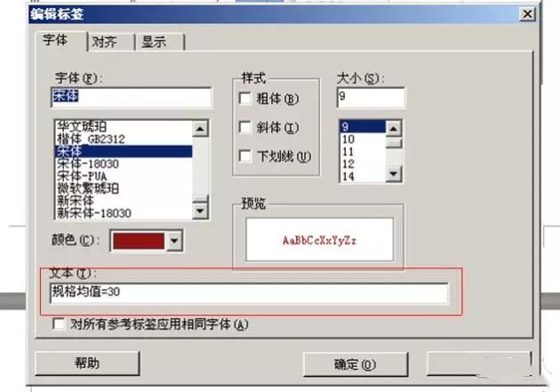
Task: Toggle the 下划线 underline checkbox
Action: (x=245, y=156)
